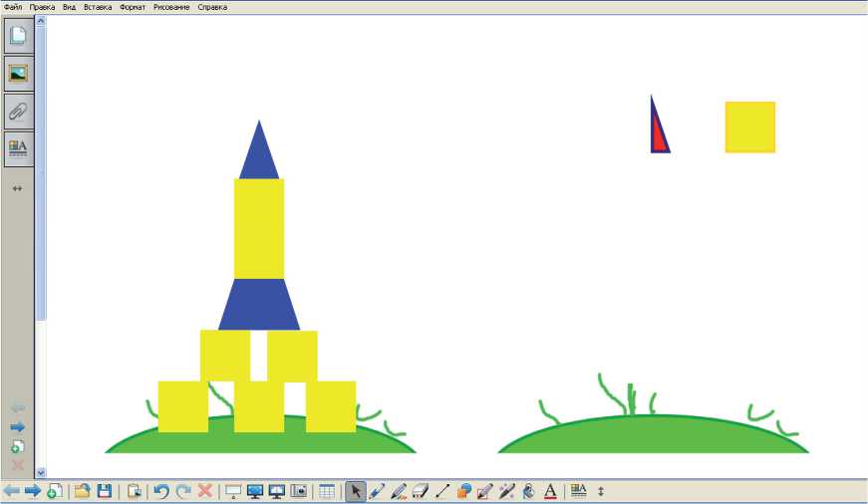Insert a table using grid icon
The height and width of the screenshot is (504, 868).
(327, 491)
